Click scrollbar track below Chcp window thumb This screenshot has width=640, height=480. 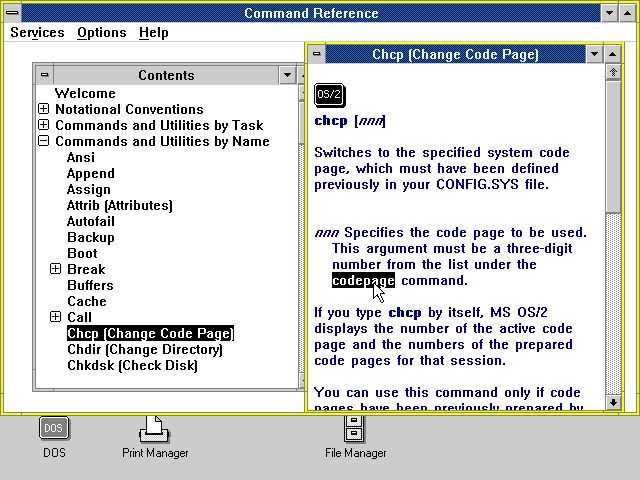613,304
